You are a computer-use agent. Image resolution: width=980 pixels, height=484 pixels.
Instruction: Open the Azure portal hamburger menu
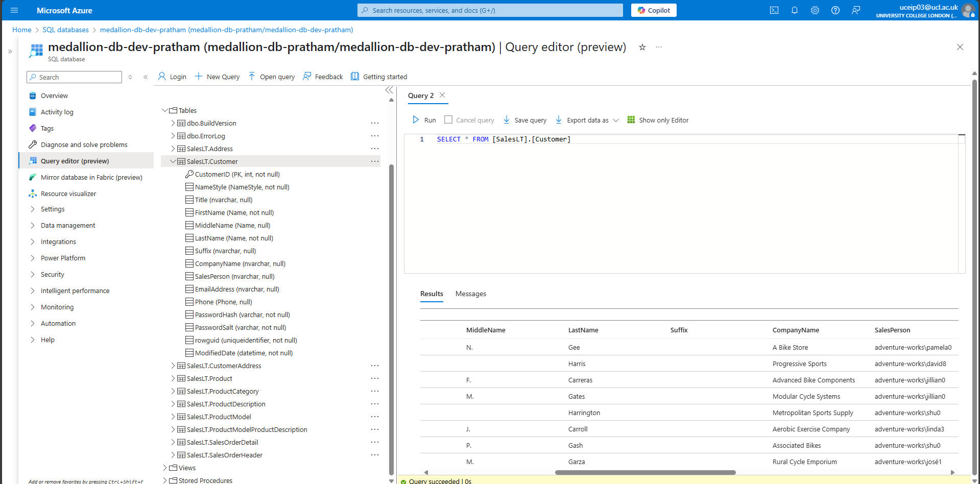click(x=14, y=10)
